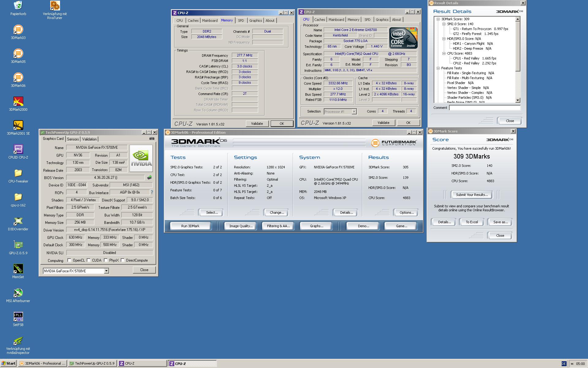The image size is (588, 368).
Task: Open the 3DMark06 desktop shortcut
Action: pos(18,78)
